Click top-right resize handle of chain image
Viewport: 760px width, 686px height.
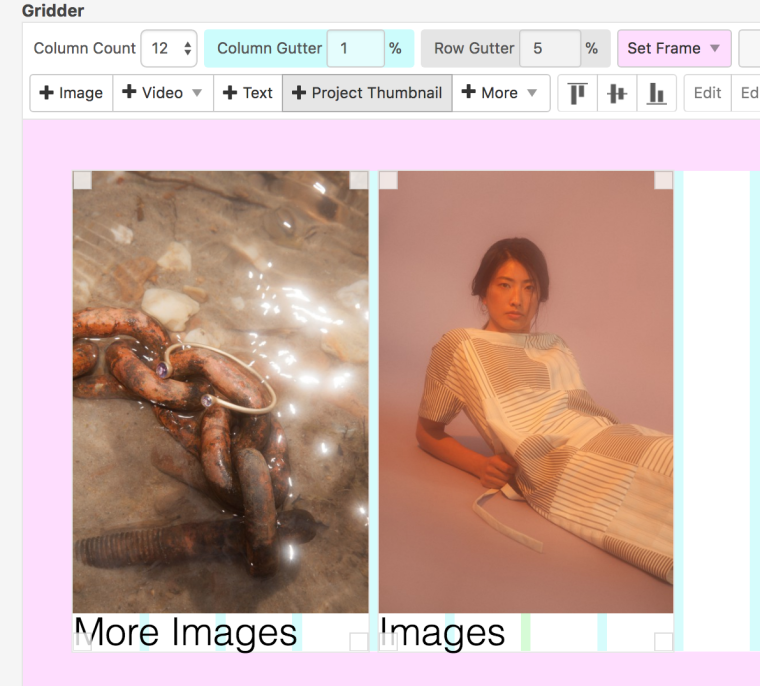(358, 180)
